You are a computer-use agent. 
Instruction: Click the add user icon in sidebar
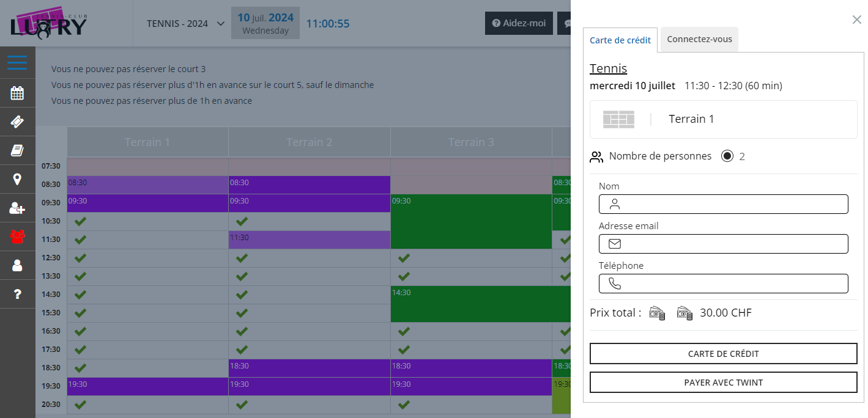coord(17,208)
